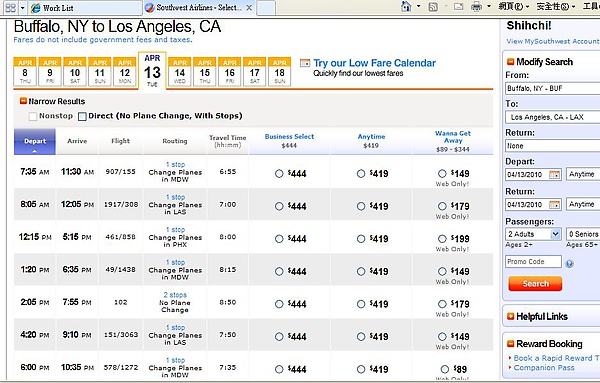Sort flights by Depart column
Screen dimensions: 600x383
[35, 142]
